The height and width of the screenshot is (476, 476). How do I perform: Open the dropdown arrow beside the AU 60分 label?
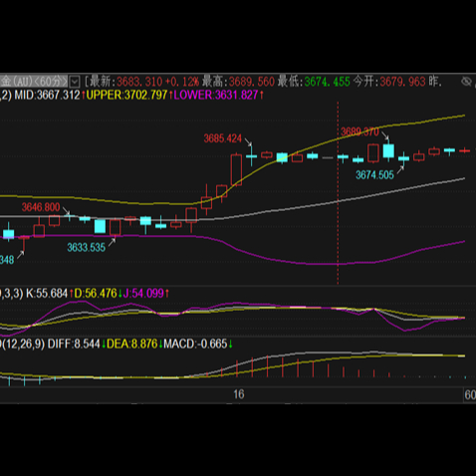pos(75,82)
